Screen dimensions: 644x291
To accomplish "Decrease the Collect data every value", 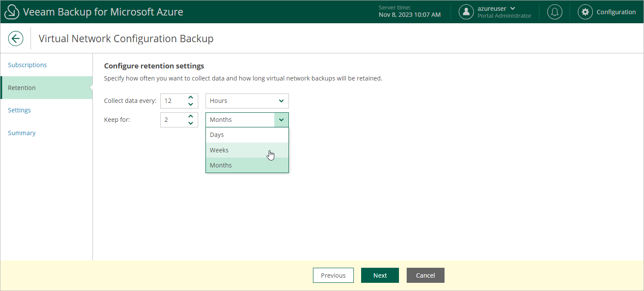I will click(191, 104).
